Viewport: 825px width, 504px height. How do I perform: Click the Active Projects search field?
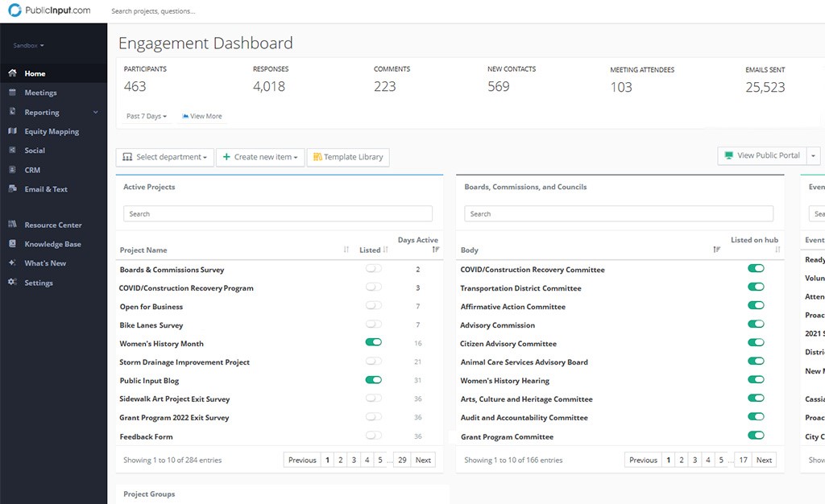(x=278, y=214)
